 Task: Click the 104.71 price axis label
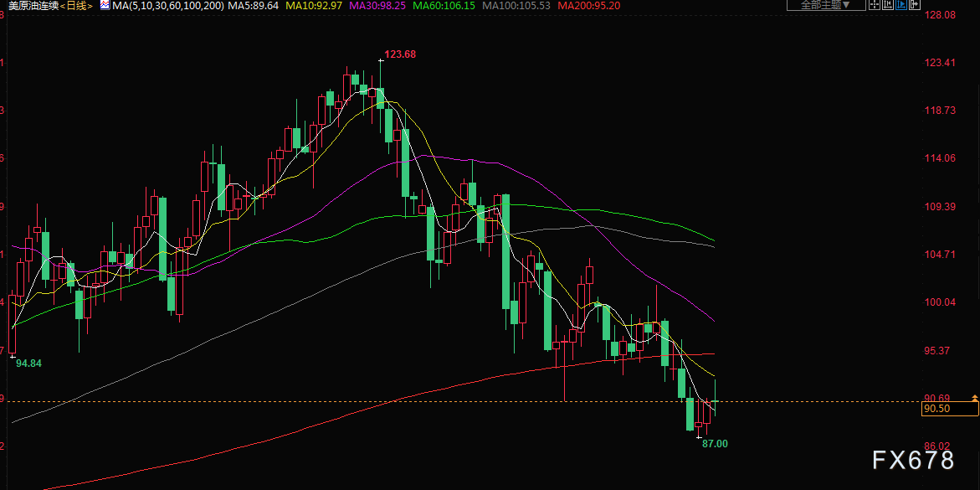point(939,254)
